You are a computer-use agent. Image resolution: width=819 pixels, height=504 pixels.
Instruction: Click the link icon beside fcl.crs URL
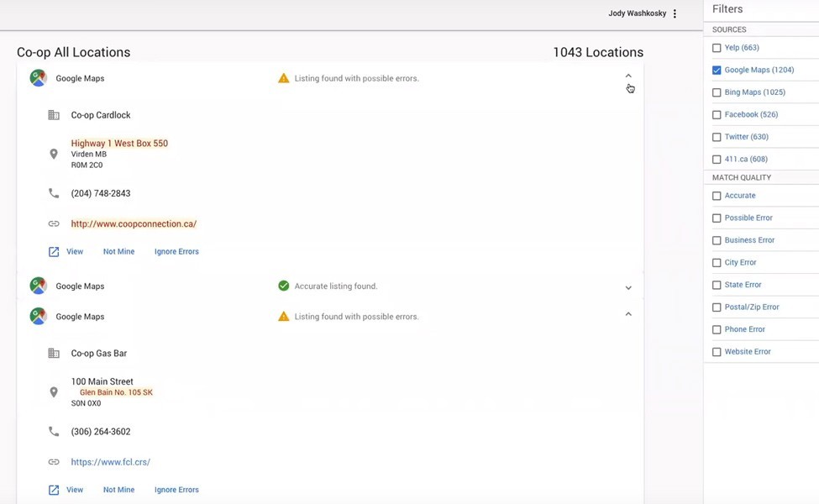coord(54,462)
